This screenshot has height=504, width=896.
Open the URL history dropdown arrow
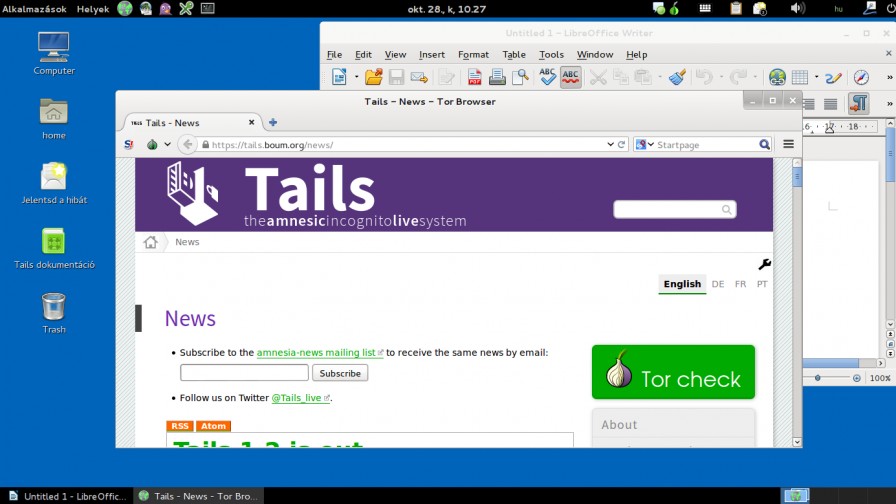coord(610,145)
